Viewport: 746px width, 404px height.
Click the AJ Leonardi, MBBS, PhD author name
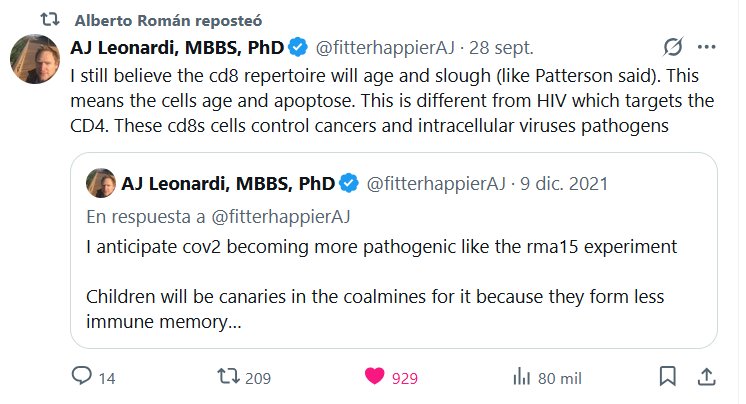[176, 47]
